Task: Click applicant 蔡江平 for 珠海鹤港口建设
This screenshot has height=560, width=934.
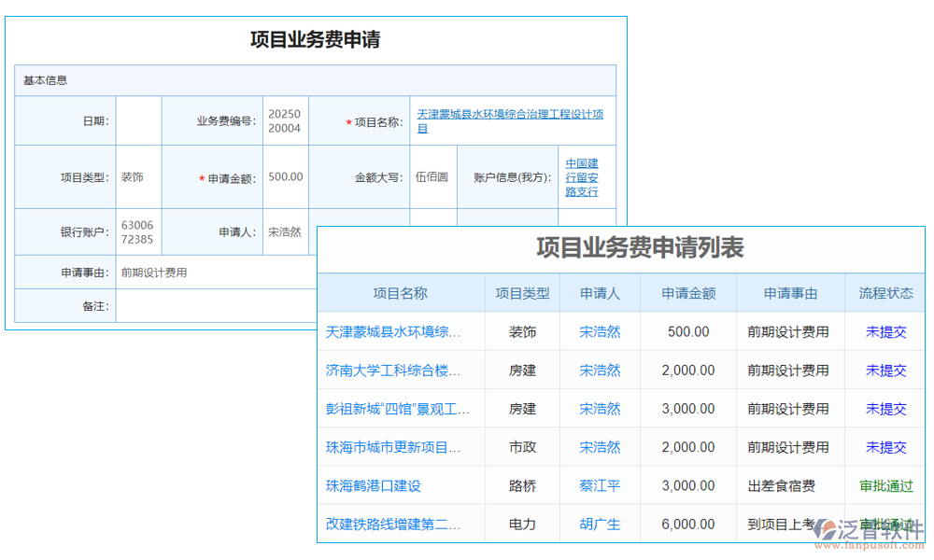Action: (x=600, y=485)
